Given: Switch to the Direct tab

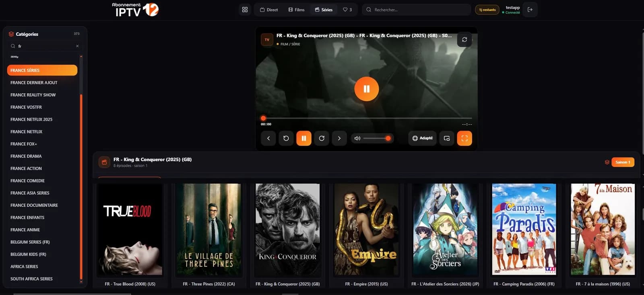Looking at the screenshot, I should [x=269, y=10].
